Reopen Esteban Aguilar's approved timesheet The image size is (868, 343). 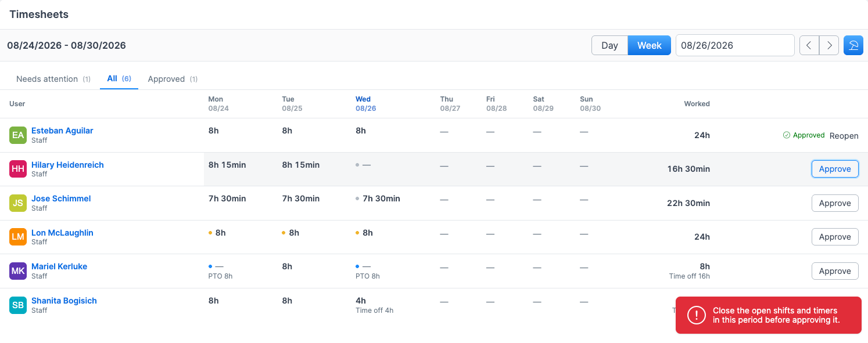tap(844, 136)
